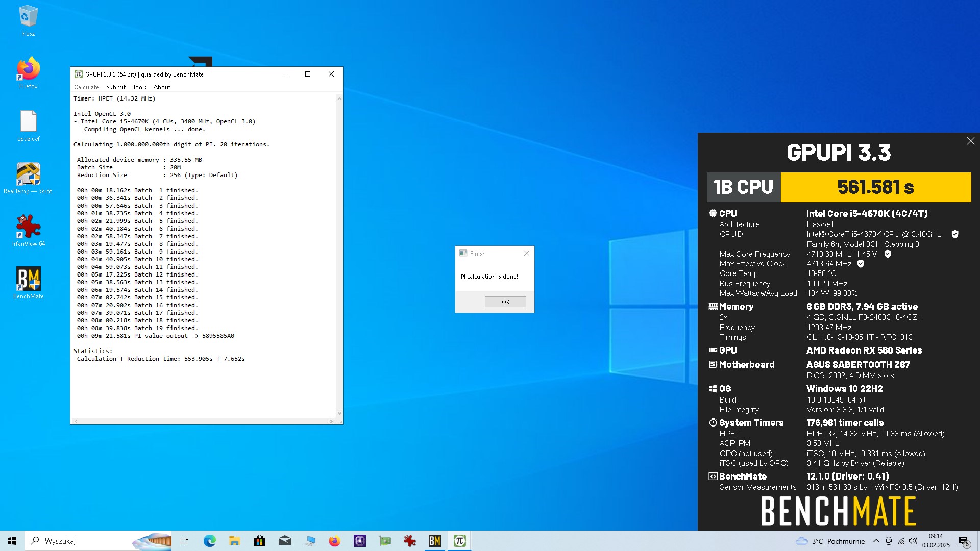Click the Wyszukaj taskbar search box
Image resolution: width=980 pixels, height=551 pixels.
(x=98, y=541)
